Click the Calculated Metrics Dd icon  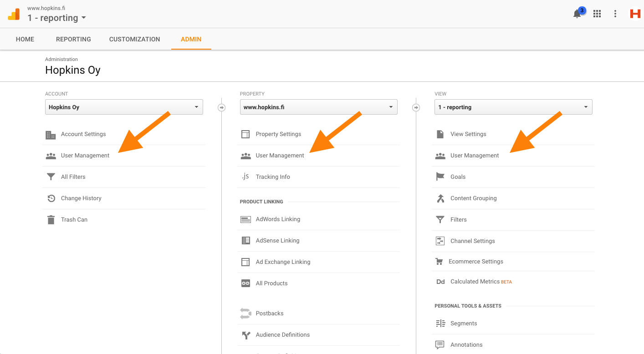pyautogui.click(x=440, y=282)
